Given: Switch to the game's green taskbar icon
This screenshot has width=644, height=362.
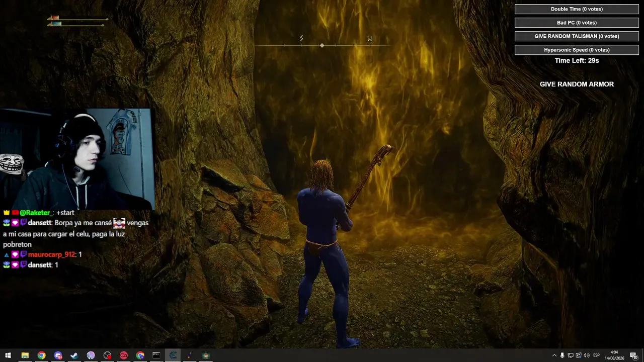Looking at the screenshot, I should point(206,355).
